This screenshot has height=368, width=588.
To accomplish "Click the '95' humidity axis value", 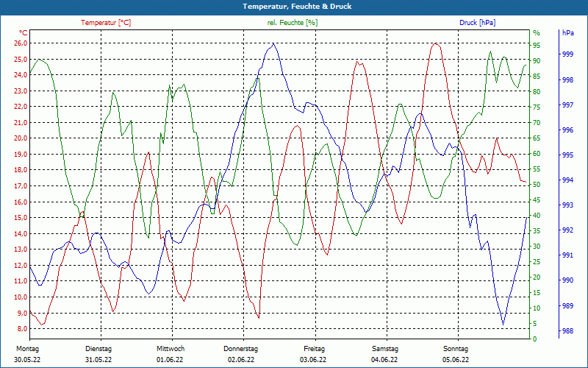I will coord(537,46).
